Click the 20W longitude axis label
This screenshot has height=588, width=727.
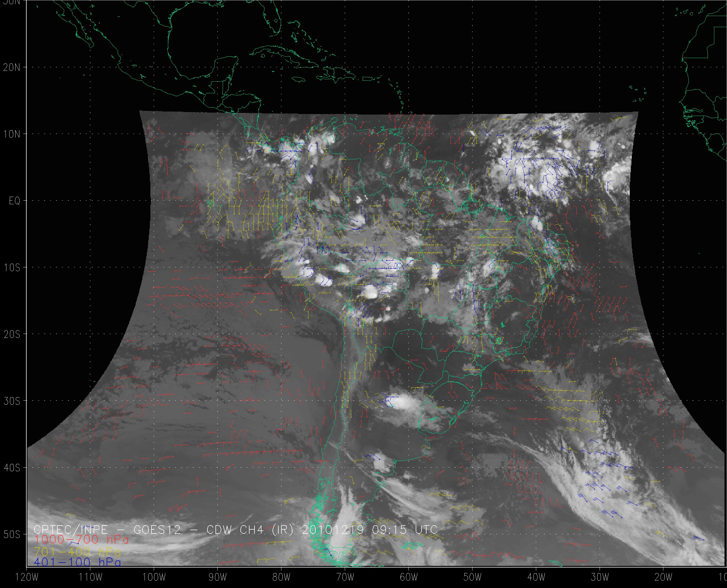pos(664,577)
